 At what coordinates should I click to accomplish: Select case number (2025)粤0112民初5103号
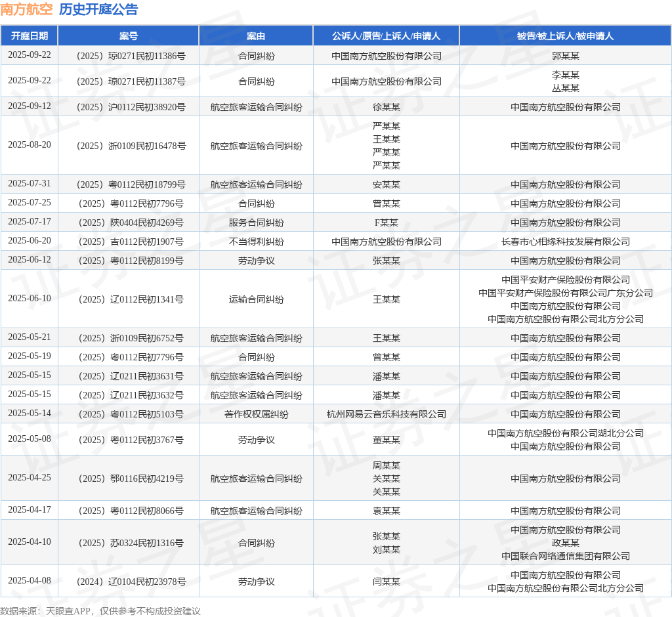pos(131,414)
